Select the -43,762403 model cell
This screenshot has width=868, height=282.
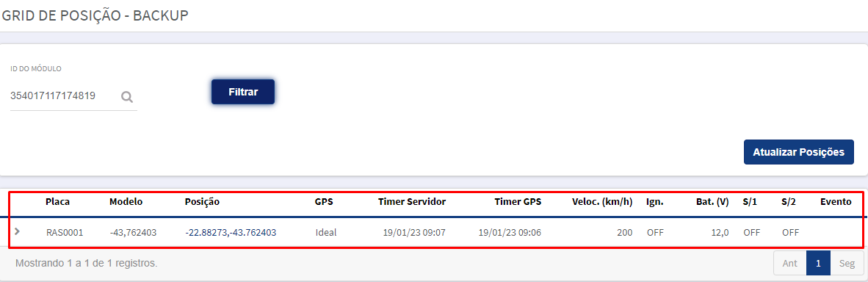point(134,232)
